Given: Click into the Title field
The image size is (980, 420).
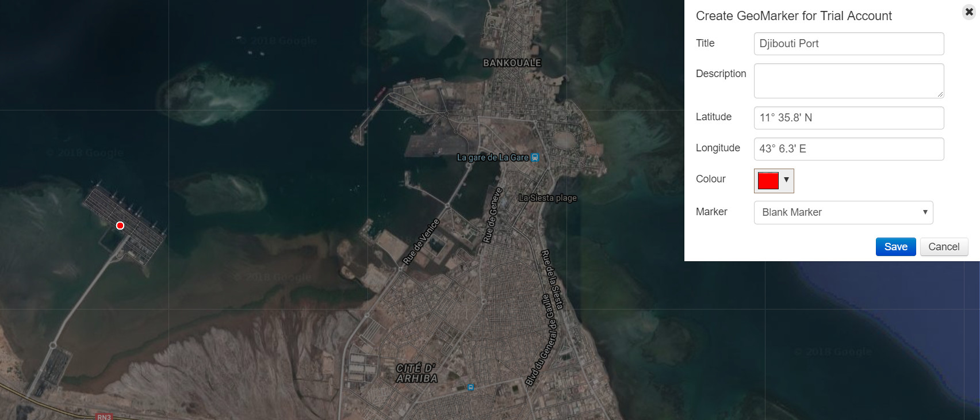Looking at the screenshot, I should pos(848,44).
